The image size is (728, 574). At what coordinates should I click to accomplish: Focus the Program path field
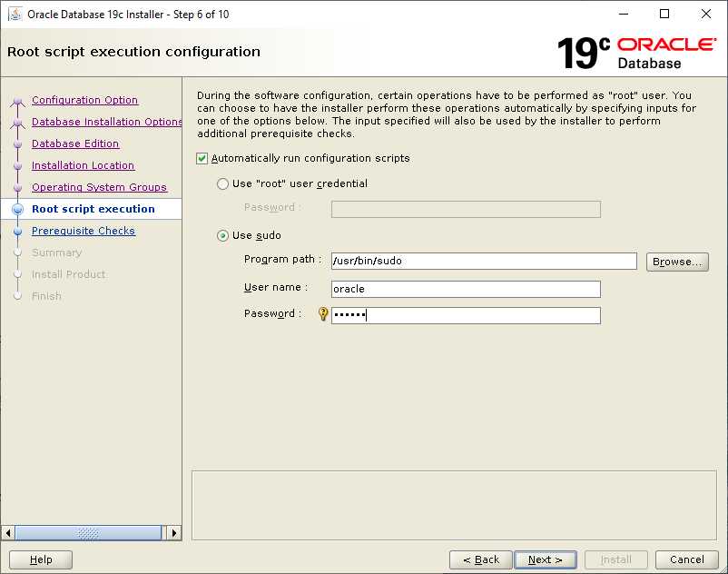pyautogui.click(x=484, y=261)
